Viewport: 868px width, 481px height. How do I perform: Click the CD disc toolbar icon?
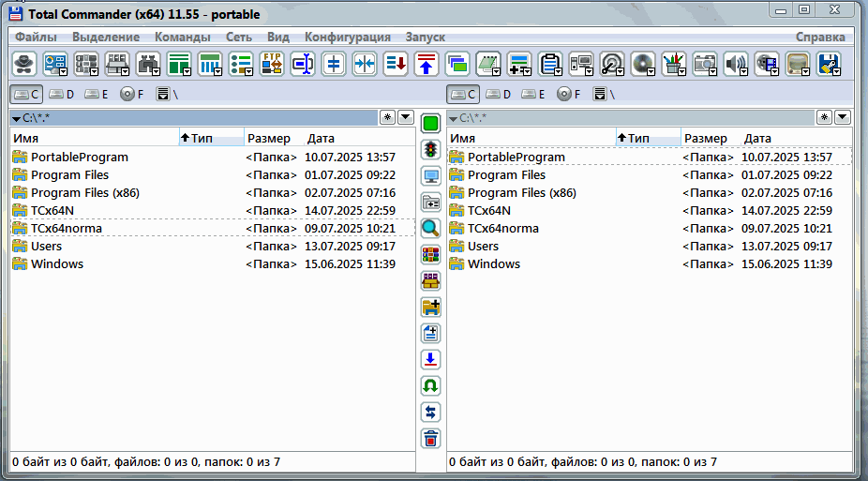pos(643,64)
